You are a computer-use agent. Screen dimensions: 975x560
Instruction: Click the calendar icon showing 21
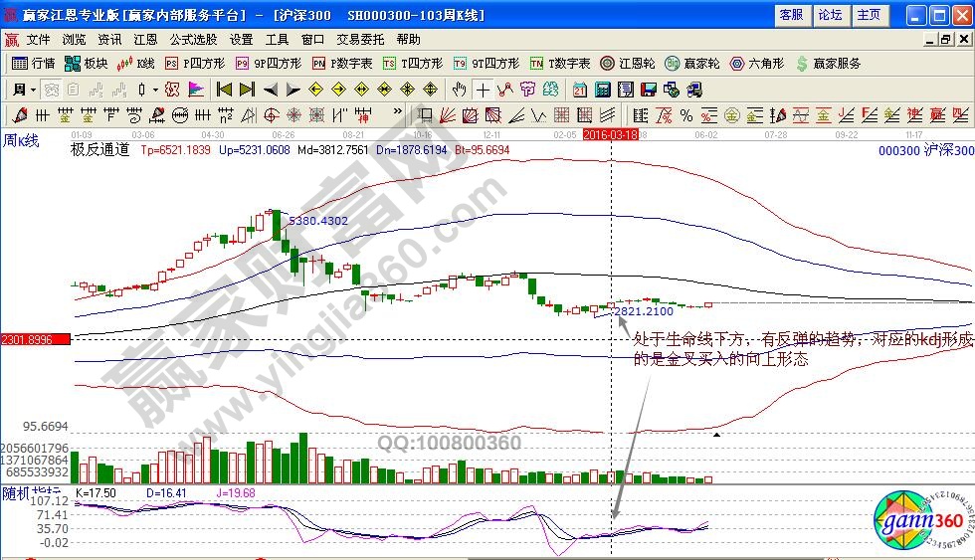tap(580, 90)
